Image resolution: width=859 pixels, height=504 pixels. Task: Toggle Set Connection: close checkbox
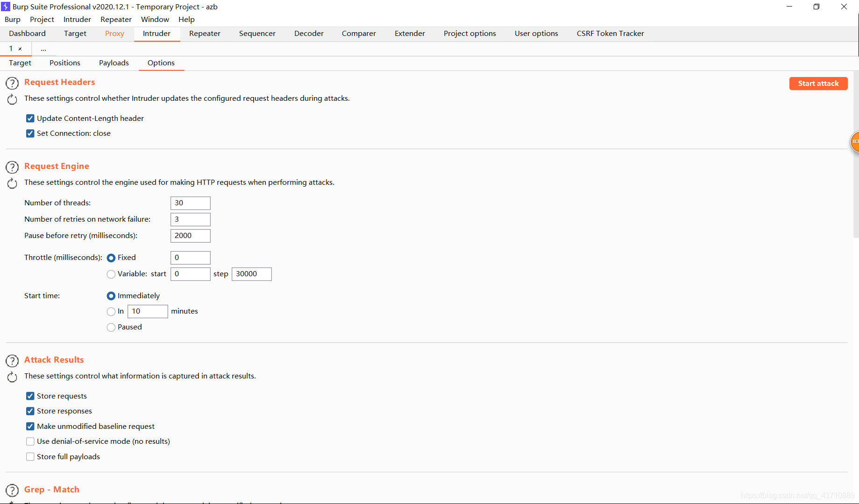(30, 133)
